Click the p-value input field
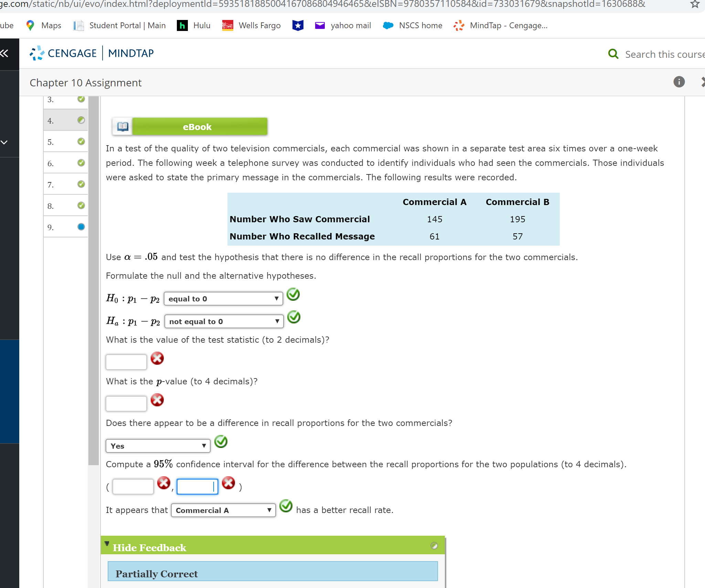 point(126,404)
